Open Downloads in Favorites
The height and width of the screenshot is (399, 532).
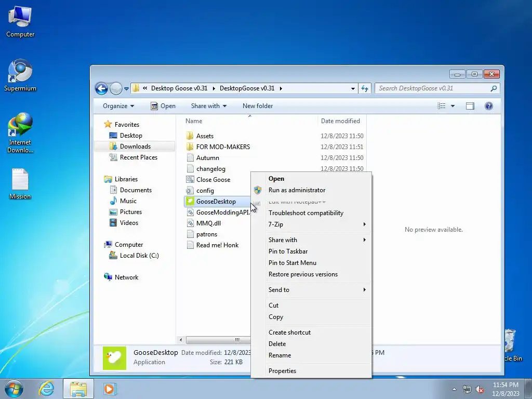click(x=135, y=147)
